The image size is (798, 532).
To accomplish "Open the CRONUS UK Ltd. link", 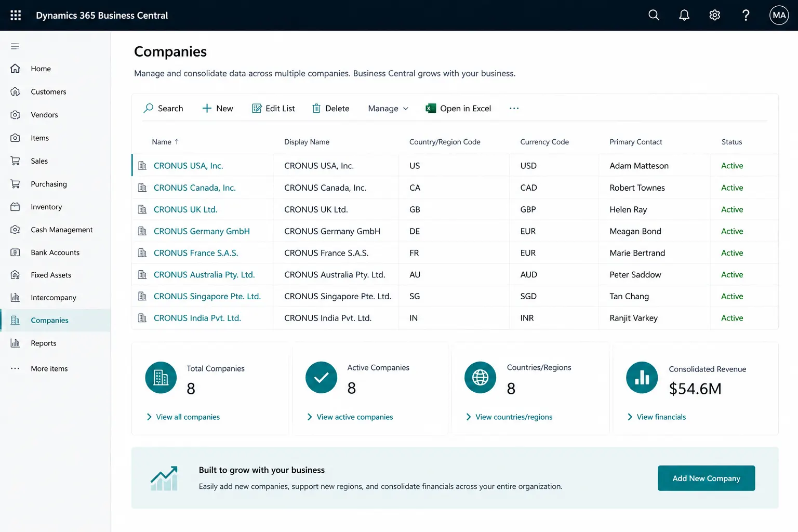I will pos(185,209).
